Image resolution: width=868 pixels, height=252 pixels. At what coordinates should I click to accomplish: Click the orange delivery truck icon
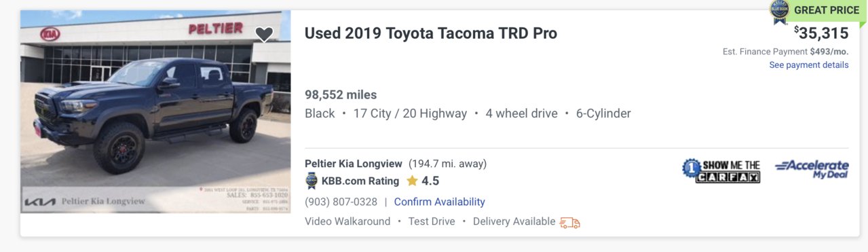tap(569, 222)
